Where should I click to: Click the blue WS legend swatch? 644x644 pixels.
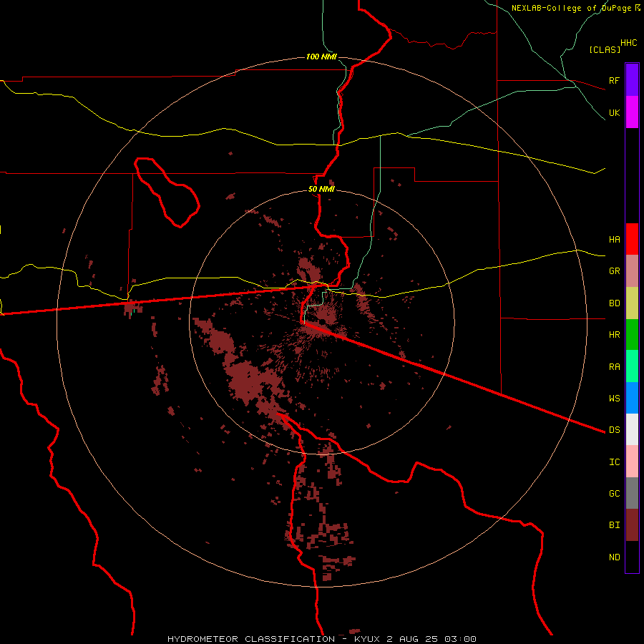tap(632, 398)
